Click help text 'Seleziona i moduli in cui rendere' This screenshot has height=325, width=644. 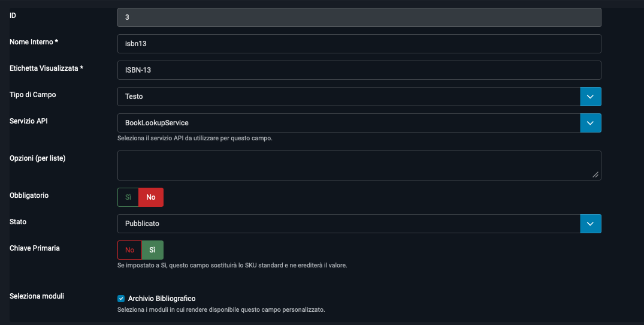click(221, 310)
